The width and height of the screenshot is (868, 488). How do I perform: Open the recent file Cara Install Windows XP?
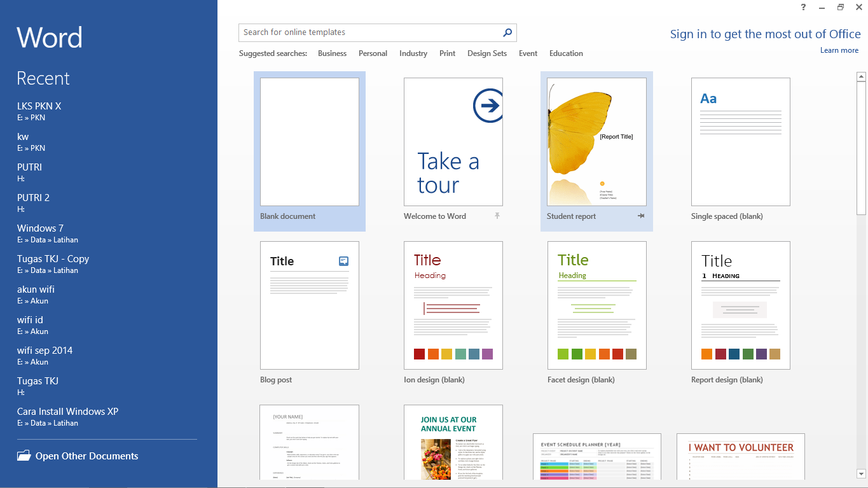[67, 411]
